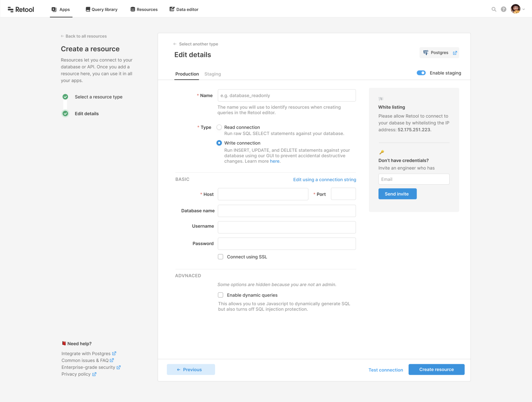
Task: Click the Edit details step checkmark
Action: coord(65,114)
